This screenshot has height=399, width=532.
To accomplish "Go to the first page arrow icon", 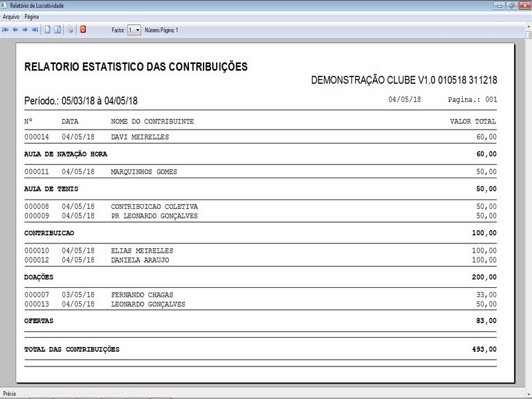I will [5, 30].
